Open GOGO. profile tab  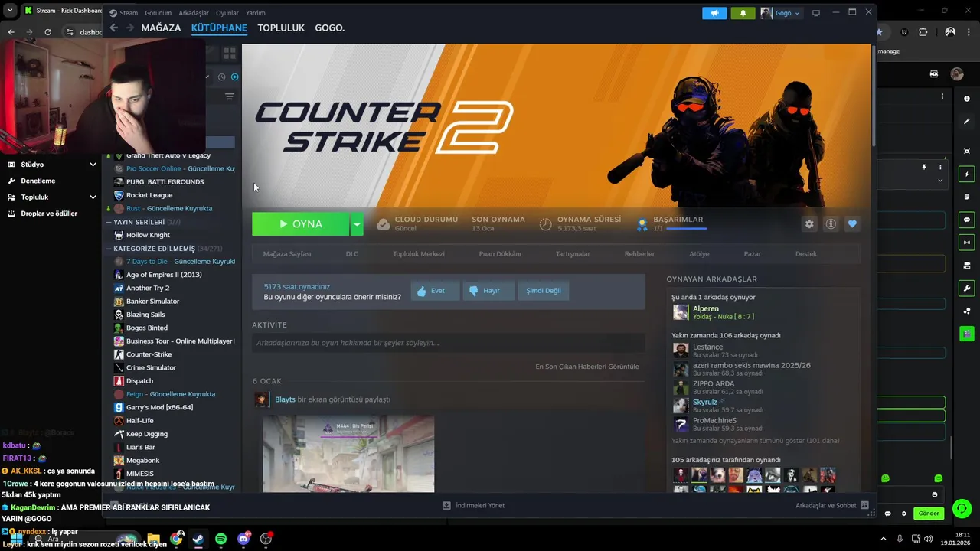click(330, 28)
